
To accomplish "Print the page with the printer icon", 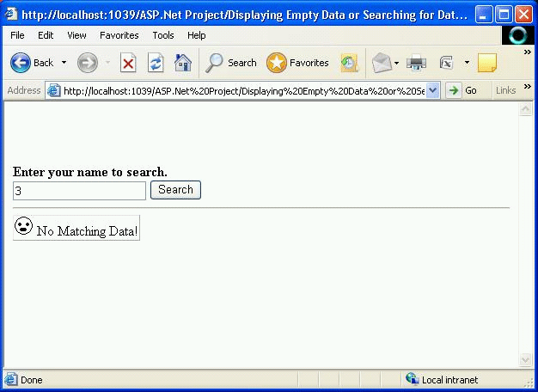I will (416, 63).
